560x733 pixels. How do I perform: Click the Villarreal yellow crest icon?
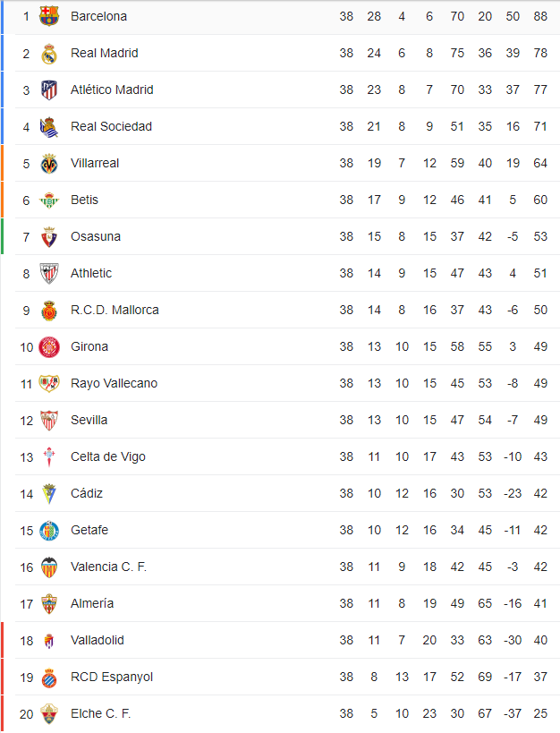[x=49, y=164]
